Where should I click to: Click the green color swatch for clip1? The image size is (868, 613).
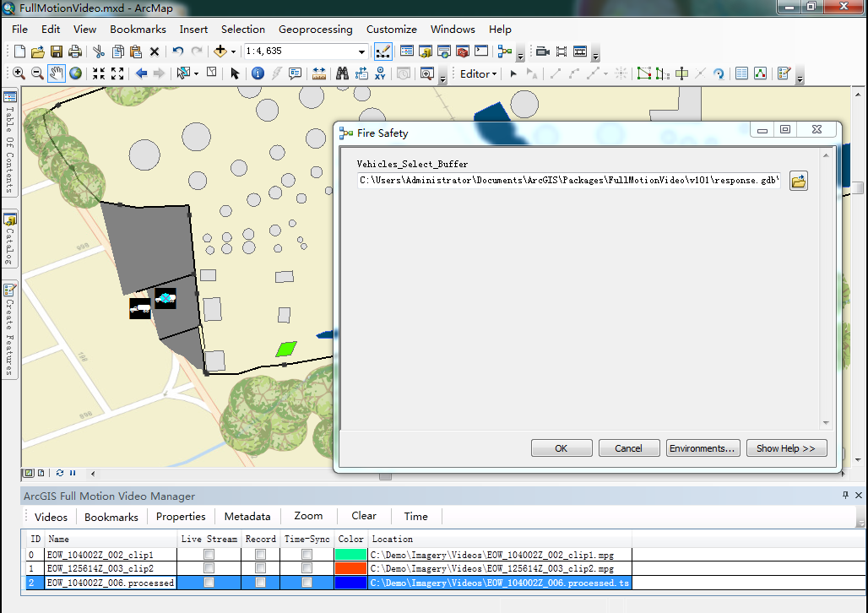pos(351,554)
